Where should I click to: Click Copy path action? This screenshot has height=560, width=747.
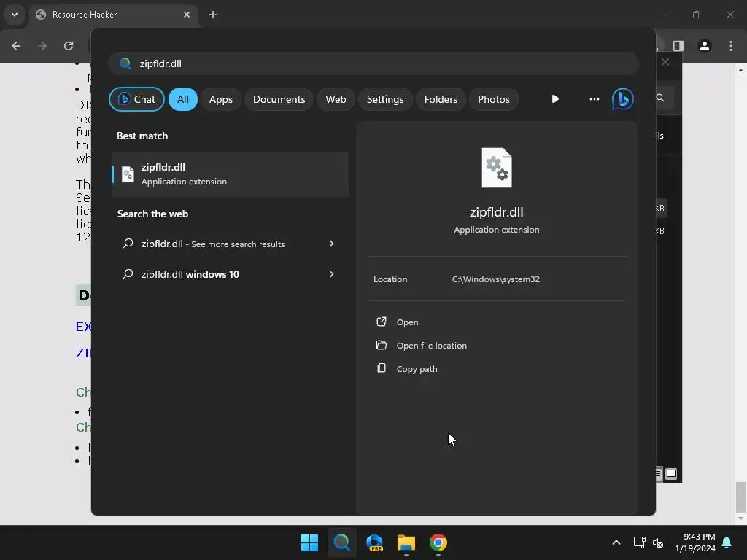pos(417,368)
